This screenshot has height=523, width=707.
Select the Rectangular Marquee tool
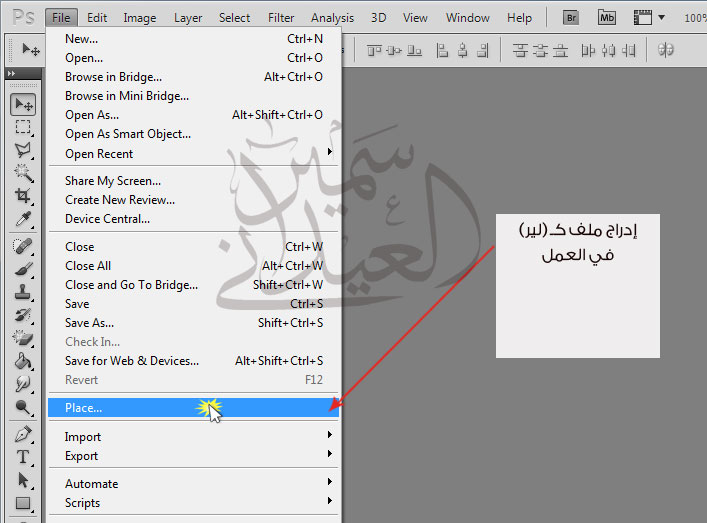pos(23,128)
